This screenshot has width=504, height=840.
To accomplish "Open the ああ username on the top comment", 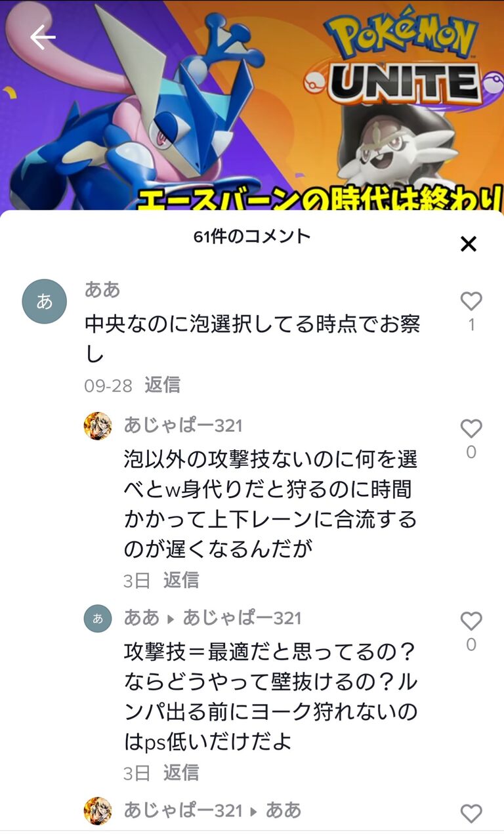I will [x=102, y=289].
